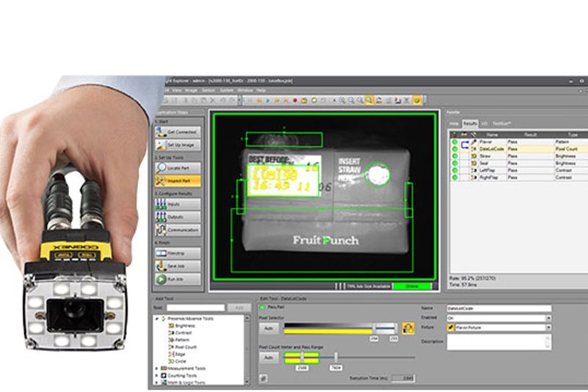
Task: Click the orange X toolbar icon
Action: tap(286, 101)
